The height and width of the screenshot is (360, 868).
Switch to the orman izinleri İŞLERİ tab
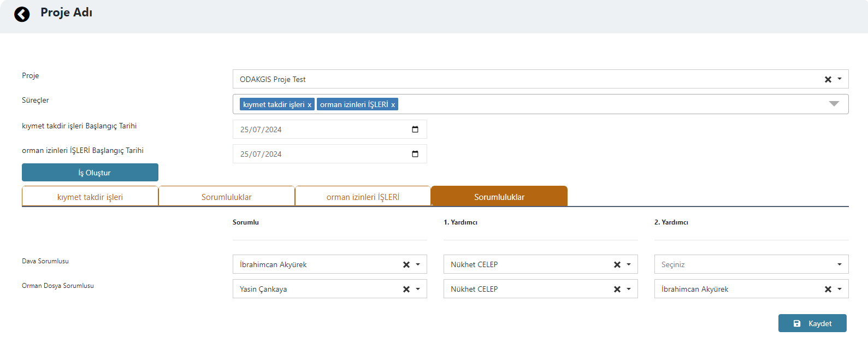(363, 197)
